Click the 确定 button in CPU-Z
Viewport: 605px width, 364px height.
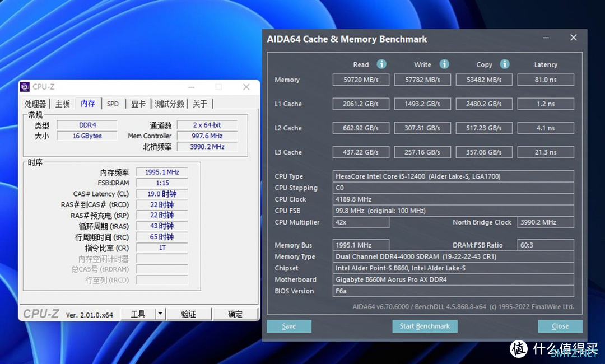(x=235, y=314)
